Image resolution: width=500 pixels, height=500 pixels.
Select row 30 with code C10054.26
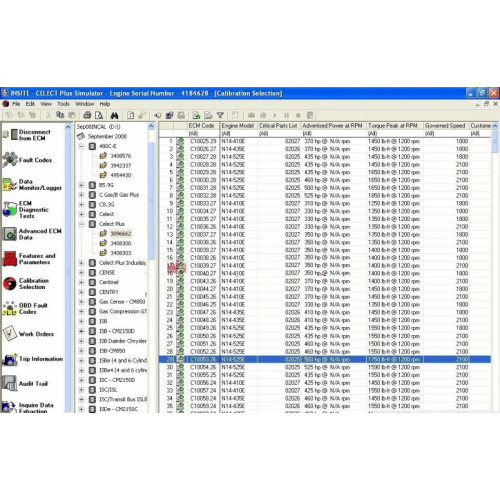324,367
